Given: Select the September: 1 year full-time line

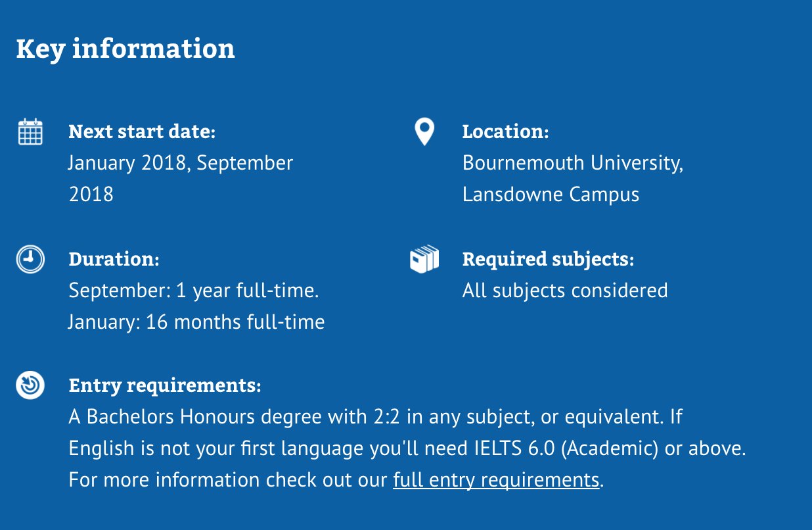Looking at the screenshot, I should 194,291.
